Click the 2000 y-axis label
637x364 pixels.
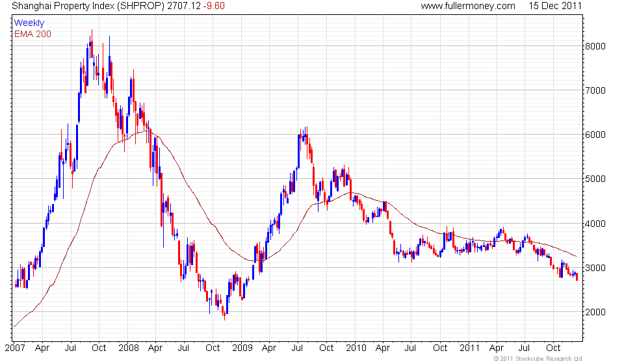point(595,313)
